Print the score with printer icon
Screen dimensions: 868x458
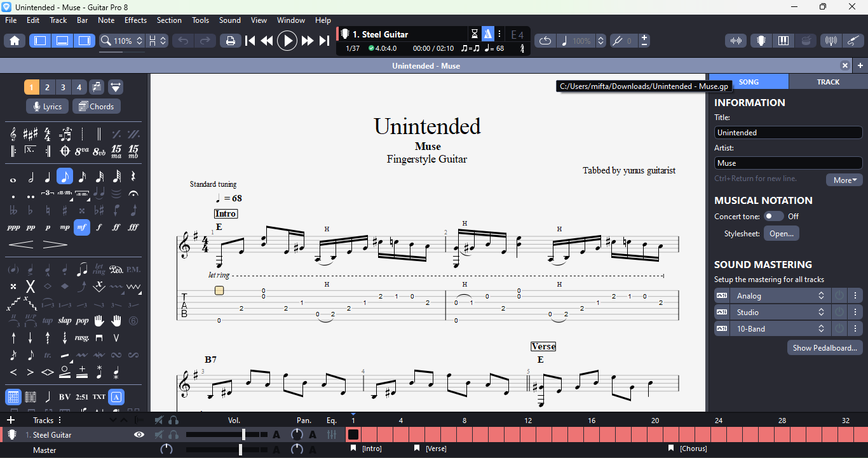(230, 41)
